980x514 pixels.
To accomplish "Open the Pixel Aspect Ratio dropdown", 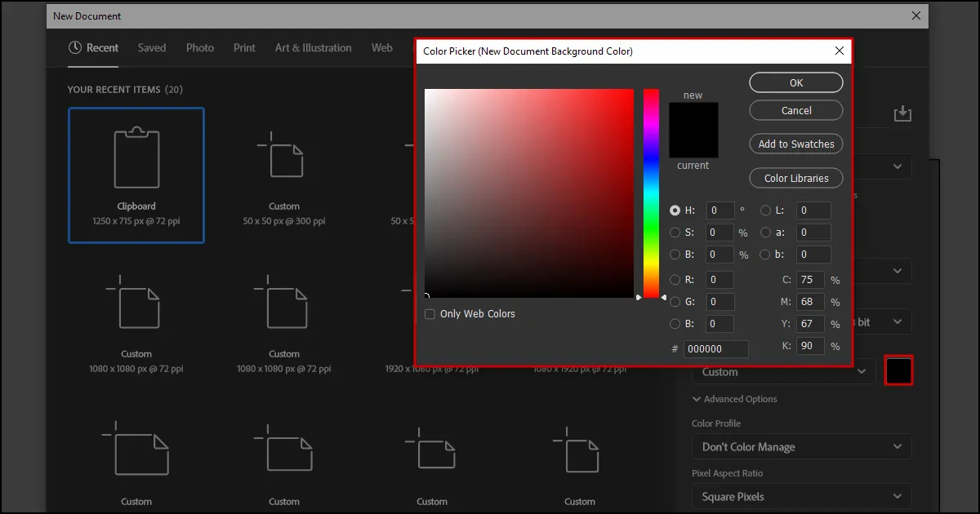I will point(800,496).
